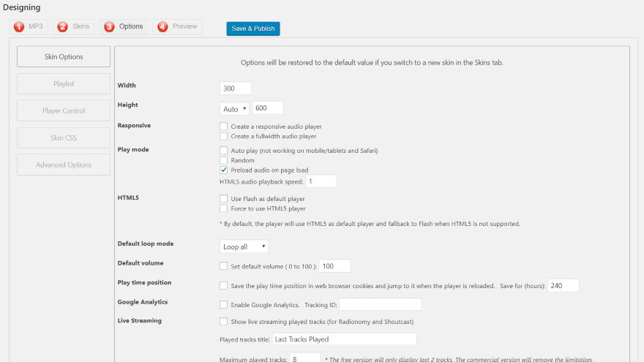Click the red number 4 Preview step icon
Screen dimensions: 644x362
[162, 27]
